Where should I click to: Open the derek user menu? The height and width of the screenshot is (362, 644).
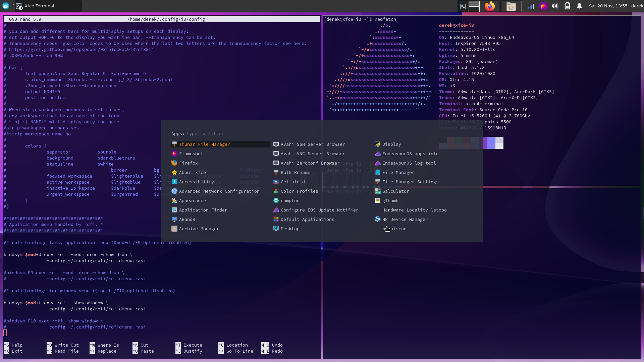(x=637, y=6)
